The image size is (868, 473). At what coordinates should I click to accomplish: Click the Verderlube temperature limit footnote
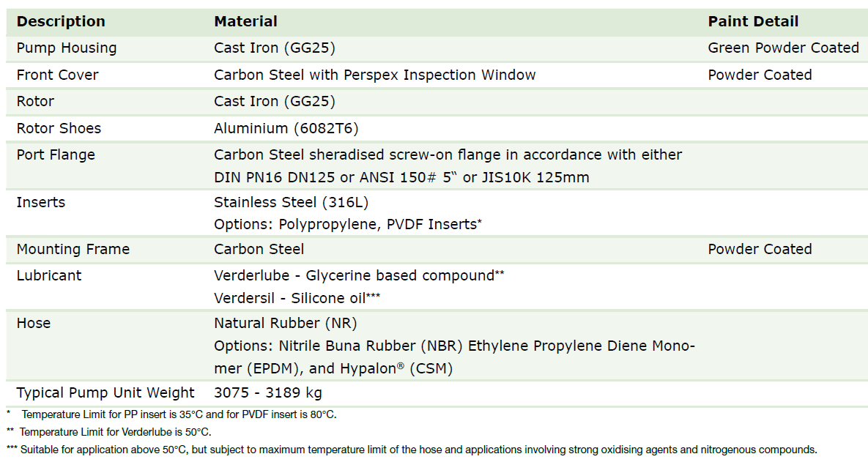pyautogui.click(x=114, y=432)
